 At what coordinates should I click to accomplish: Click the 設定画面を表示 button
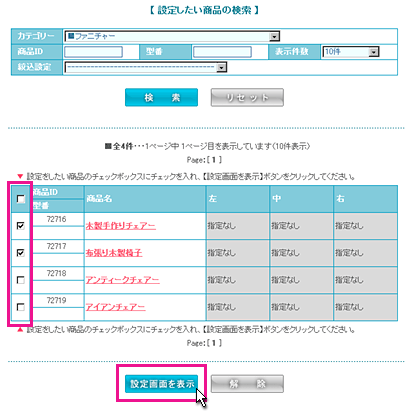[161, 384]
